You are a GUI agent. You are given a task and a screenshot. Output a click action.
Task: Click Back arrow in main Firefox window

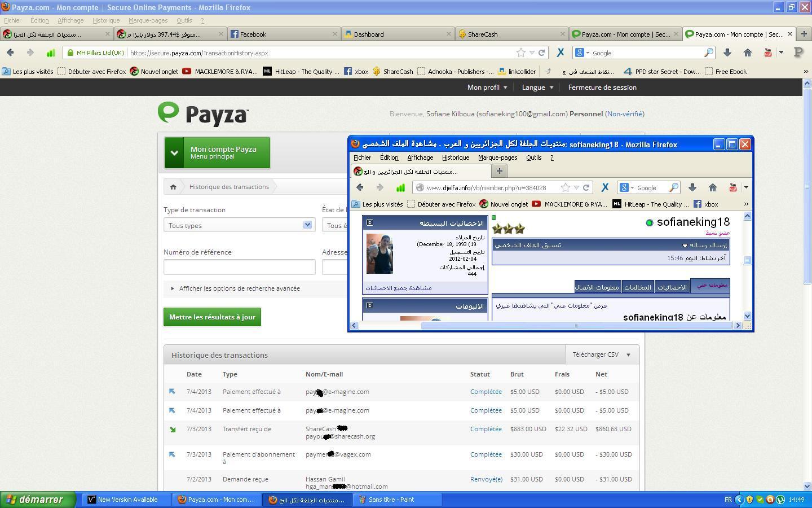coord(10,52)
